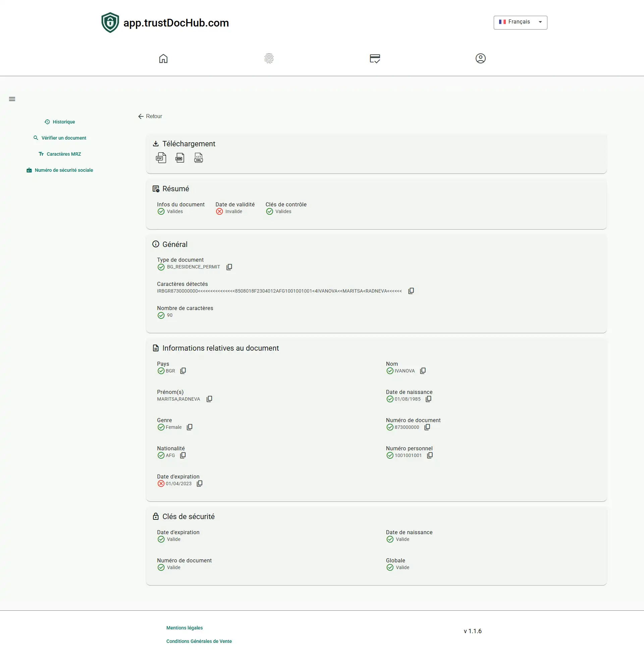Copy the Nationalité value AFG
Image resolution: width=644 pixels, height=659 pixels.
(x=183, y=455)
